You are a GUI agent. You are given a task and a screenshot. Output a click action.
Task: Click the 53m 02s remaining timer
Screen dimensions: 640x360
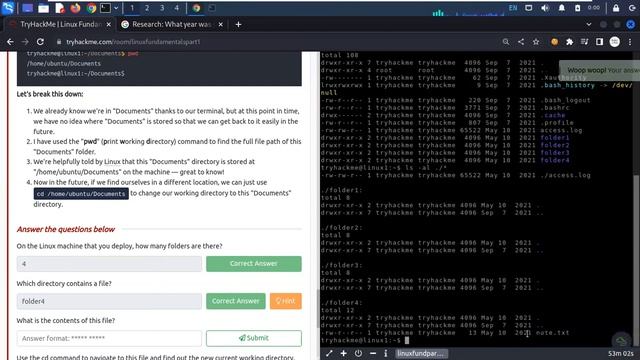click(x=621, y=353)
